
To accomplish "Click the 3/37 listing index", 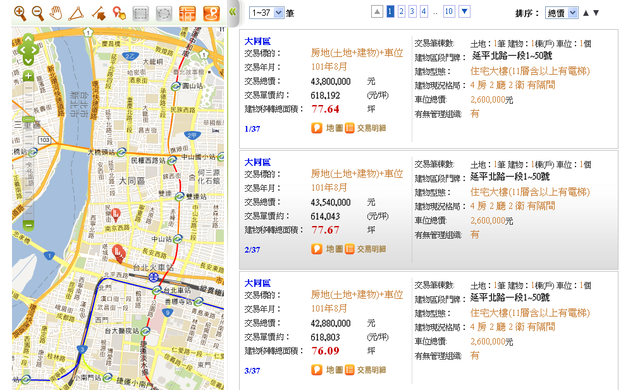I will coord(252,371).
